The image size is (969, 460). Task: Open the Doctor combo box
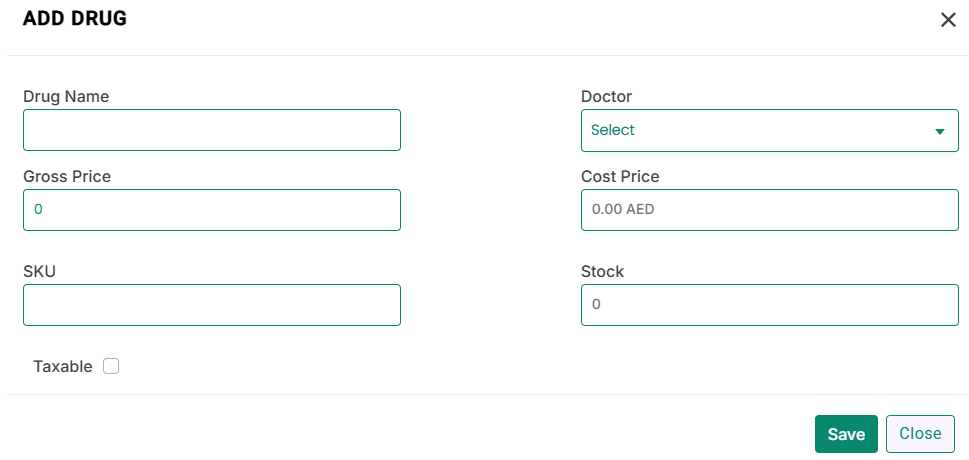point(769,130)
